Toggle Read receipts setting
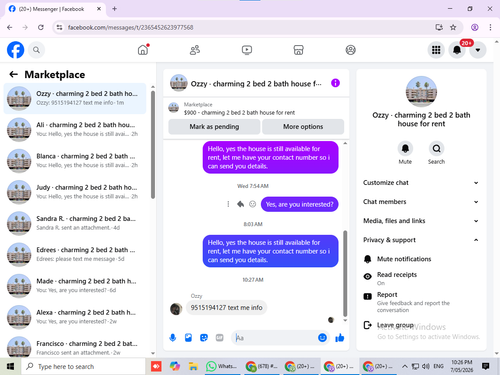The width and height of the screenshot is (500, 375). tap(421, 278)
